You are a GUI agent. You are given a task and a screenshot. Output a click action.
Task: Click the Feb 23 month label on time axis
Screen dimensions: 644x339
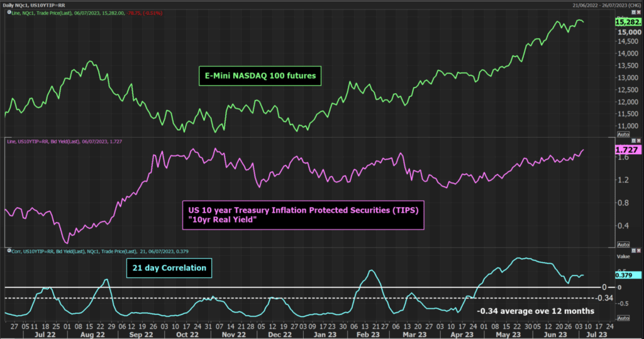click(x=367, y=335)
